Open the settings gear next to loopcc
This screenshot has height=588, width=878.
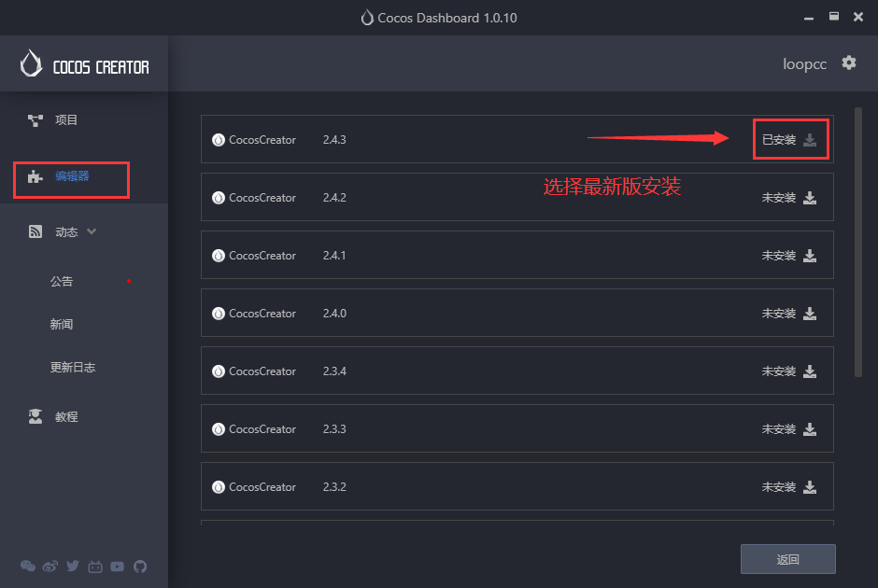(849, 63)
